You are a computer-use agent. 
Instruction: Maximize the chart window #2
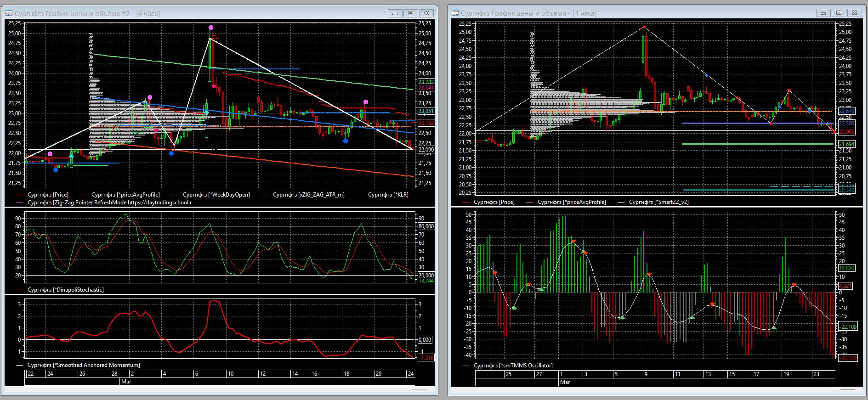[411, 13]
